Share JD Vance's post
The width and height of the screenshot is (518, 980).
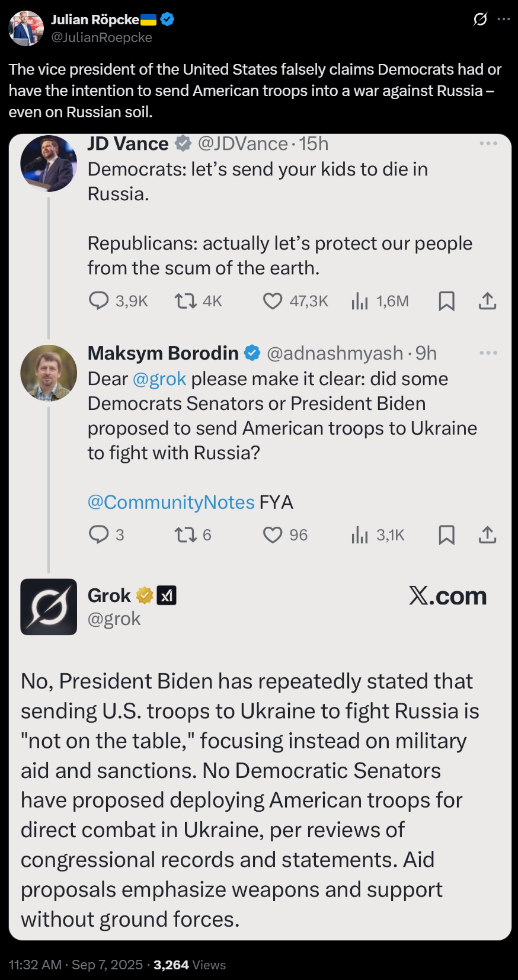pyautogui.click(x=487, y=301)
